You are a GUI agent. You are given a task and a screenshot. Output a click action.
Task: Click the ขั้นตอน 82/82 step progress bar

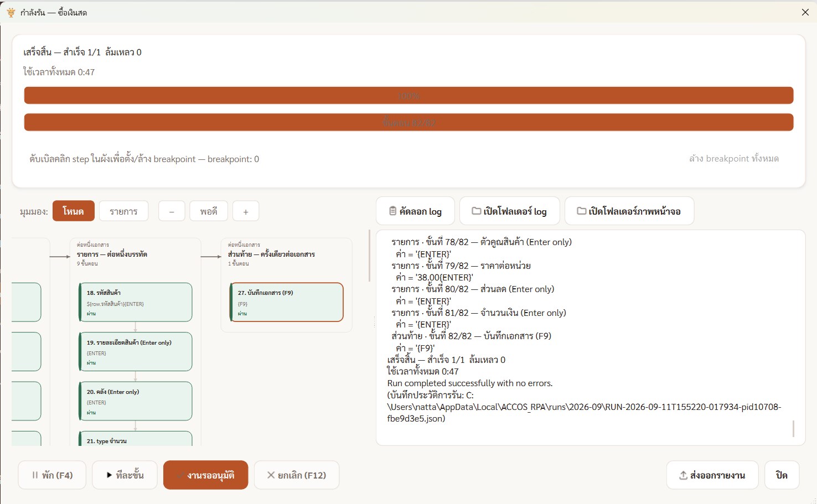coord(408,122)
